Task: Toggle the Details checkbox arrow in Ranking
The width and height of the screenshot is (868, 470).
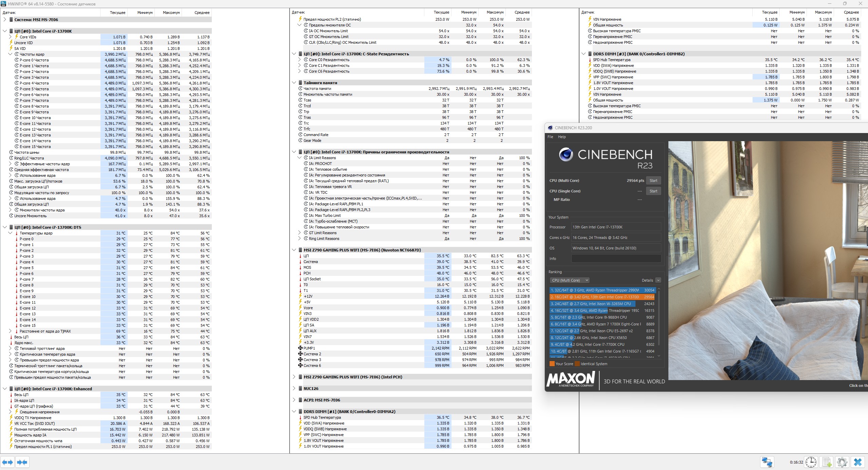Action: (658, 280)
